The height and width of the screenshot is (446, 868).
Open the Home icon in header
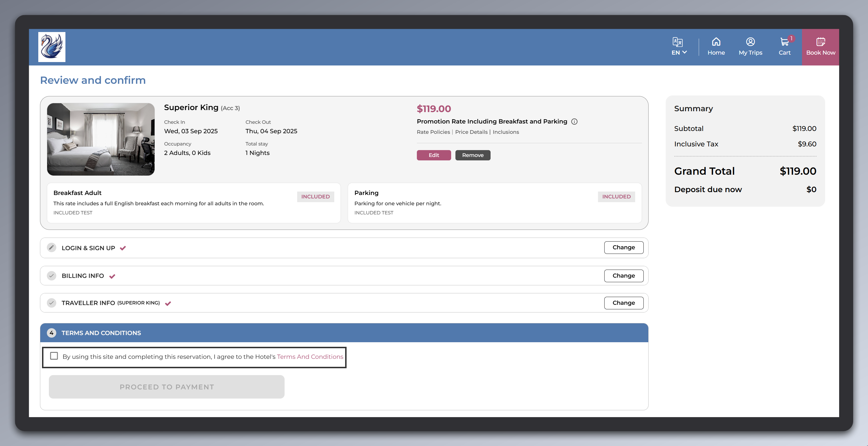[716, 42]
